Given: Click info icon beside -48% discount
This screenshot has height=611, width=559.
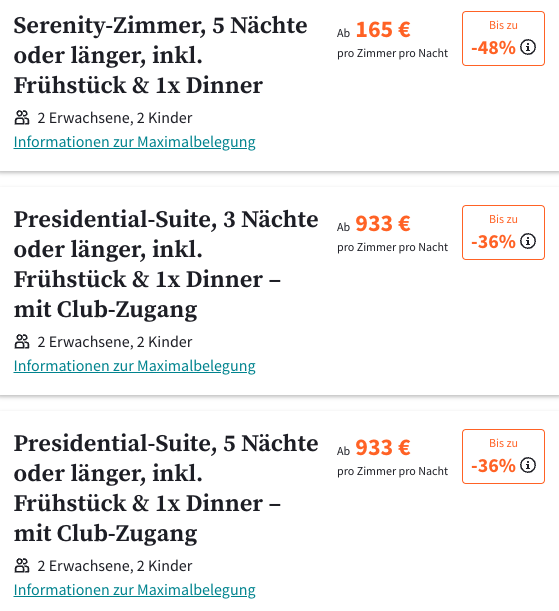Looking at the screenshot, I should point(528,48).
